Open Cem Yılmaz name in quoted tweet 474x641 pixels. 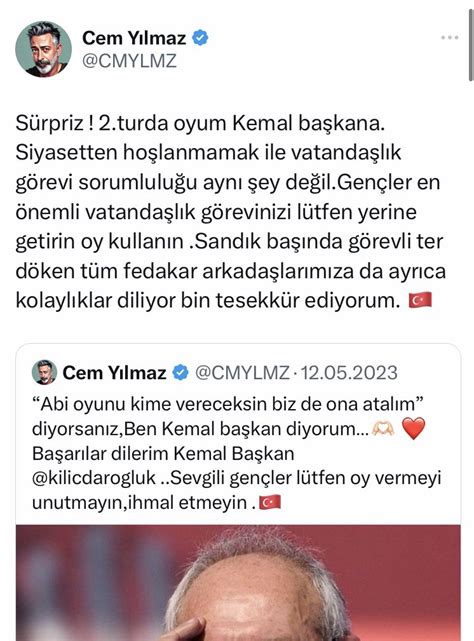coord(115,373)
